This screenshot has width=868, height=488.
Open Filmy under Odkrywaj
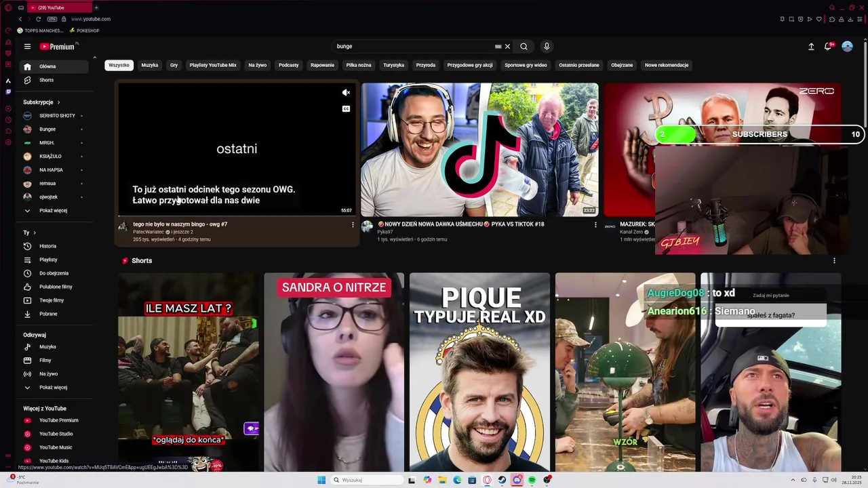tap(53, 361)
